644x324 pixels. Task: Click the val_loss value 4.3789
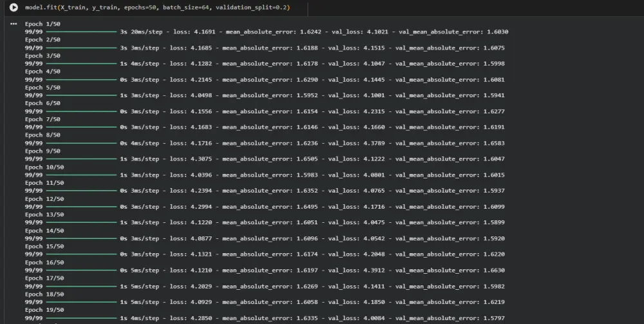[x=374, y=143]
